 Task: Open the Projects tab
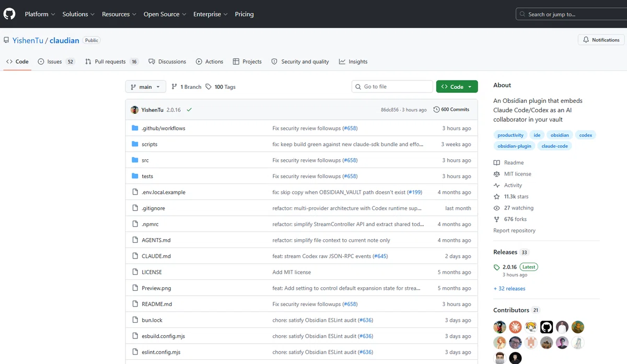click(x=247, y=62)
